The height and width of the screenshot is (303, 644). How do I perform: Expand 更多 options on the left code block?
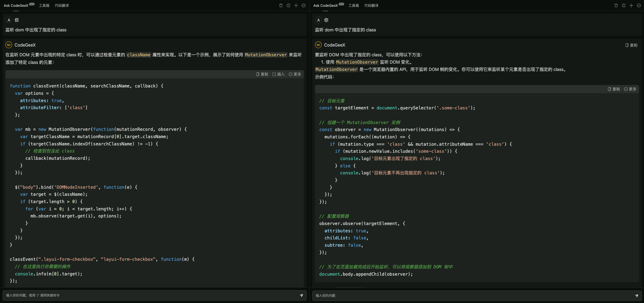coord(295,74)
